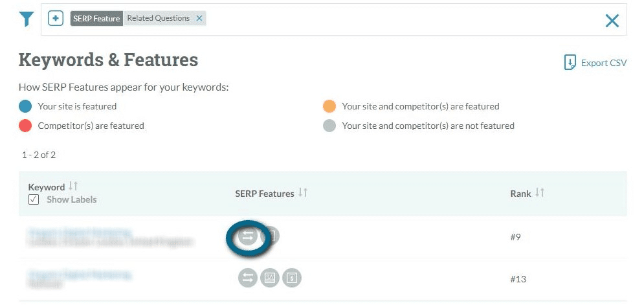Sort table by Rank column arrows
Image resolution: width=644 pixels, height=305 pixels.
[540, 193]
